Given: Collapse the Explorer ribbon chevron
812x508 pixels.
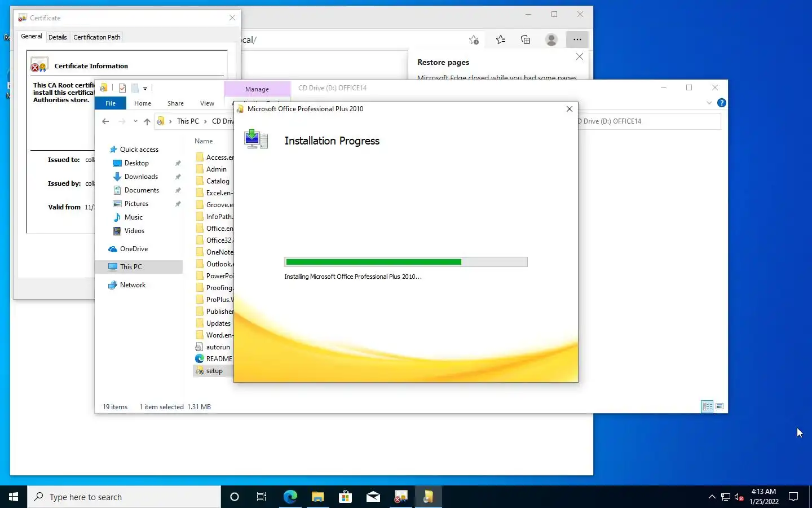Looking at the screenshot, I should pyautogui.click(x=709, y=103).
